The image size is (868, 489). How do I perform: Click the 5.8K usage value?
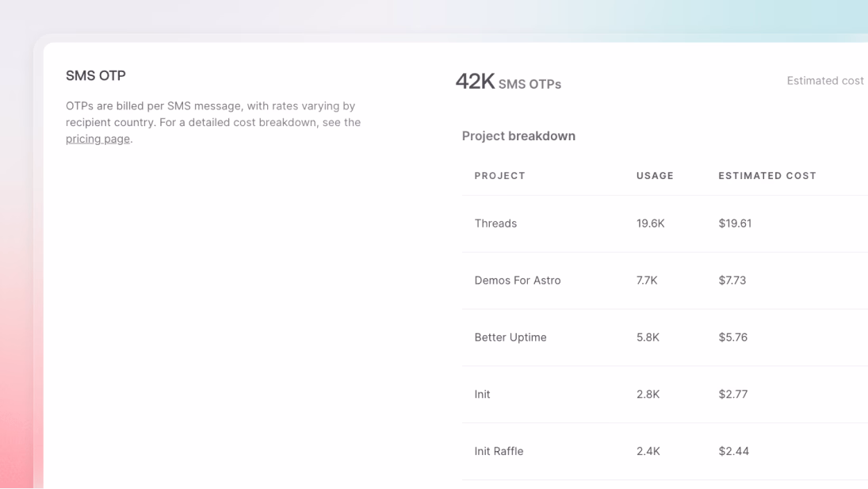coord(648,338)
